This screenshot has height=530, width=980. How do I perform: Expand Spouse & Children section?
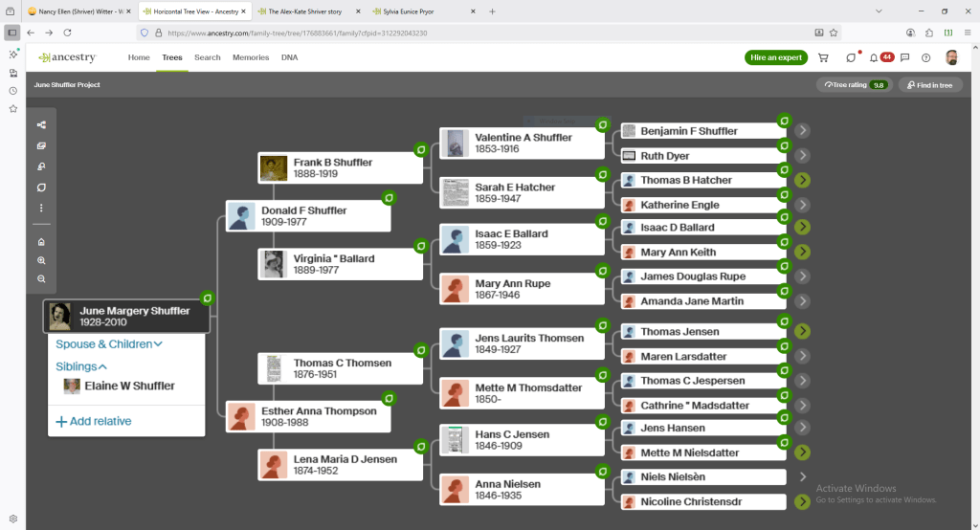[109, 344]
